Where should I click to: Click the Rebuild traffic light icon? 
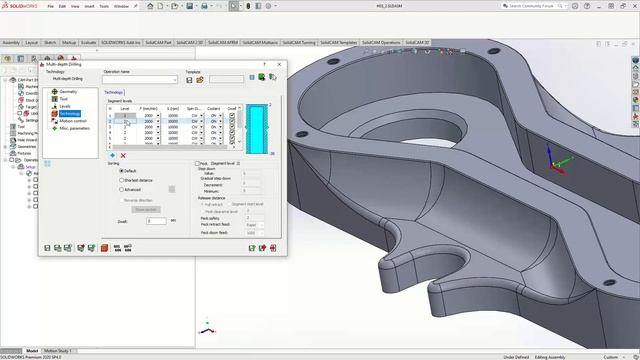[248, 6]
